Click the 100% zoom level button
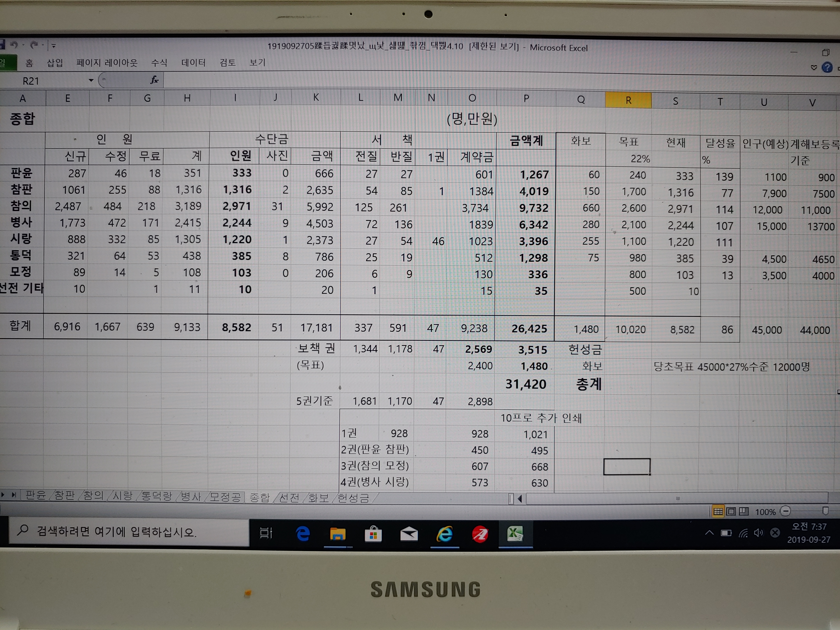Screen dimensions: 840x630 765,512
